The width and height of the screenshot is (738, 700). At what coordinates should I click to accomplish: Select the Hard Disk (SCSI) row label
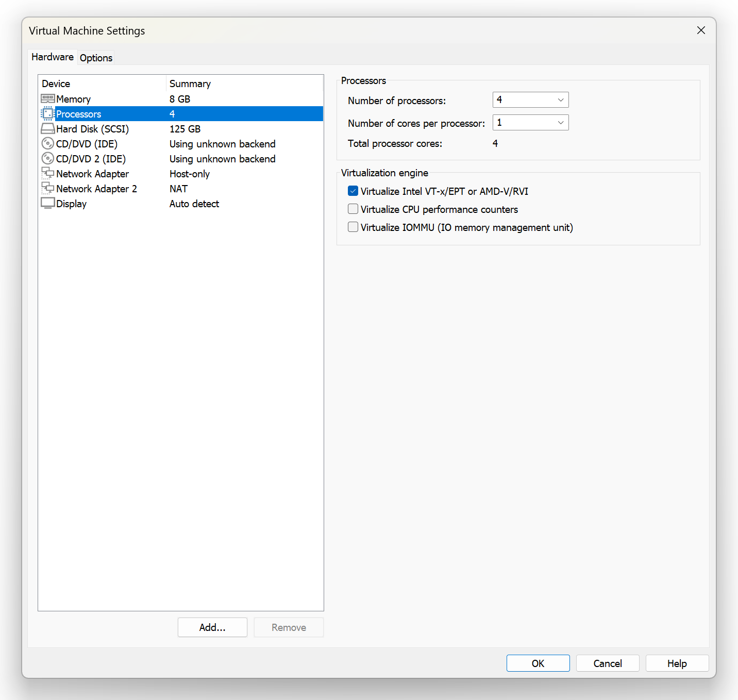pyautogui.click(x=92, y=129)
